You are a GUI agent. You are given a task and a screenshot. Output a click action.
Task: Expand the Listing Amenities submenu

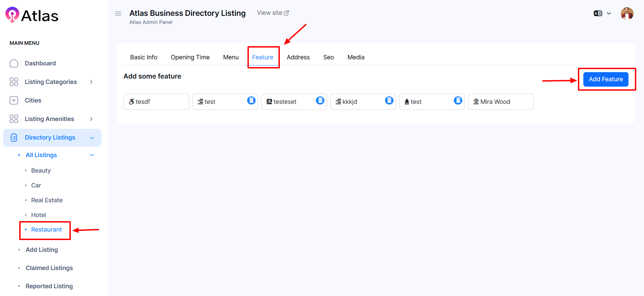[91, 119]
